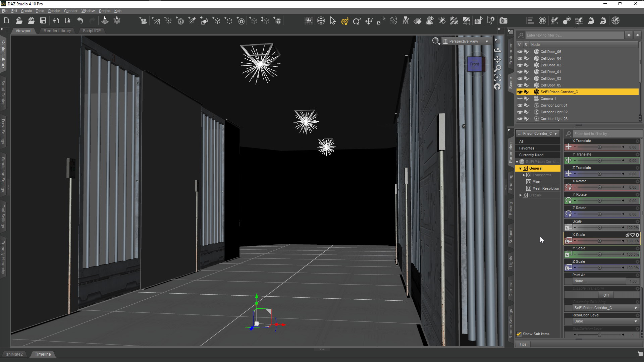Hide Cell Door_06 with eye icon
644x362 pixels.
(520, 52)
